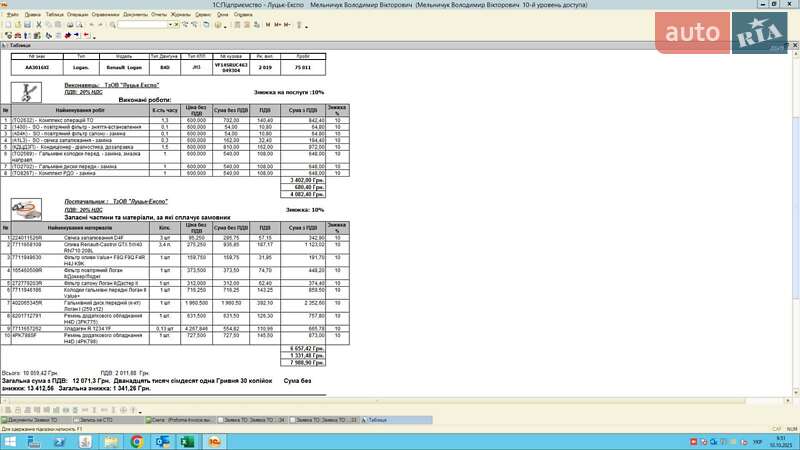
Task: Click the Windows Start button
Action: [x=10, y=441]
